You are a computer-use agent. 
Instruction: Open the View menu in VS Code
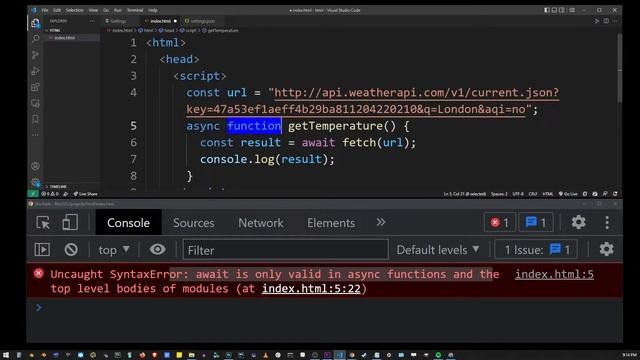pyautogui.click(x=93, y=10)
